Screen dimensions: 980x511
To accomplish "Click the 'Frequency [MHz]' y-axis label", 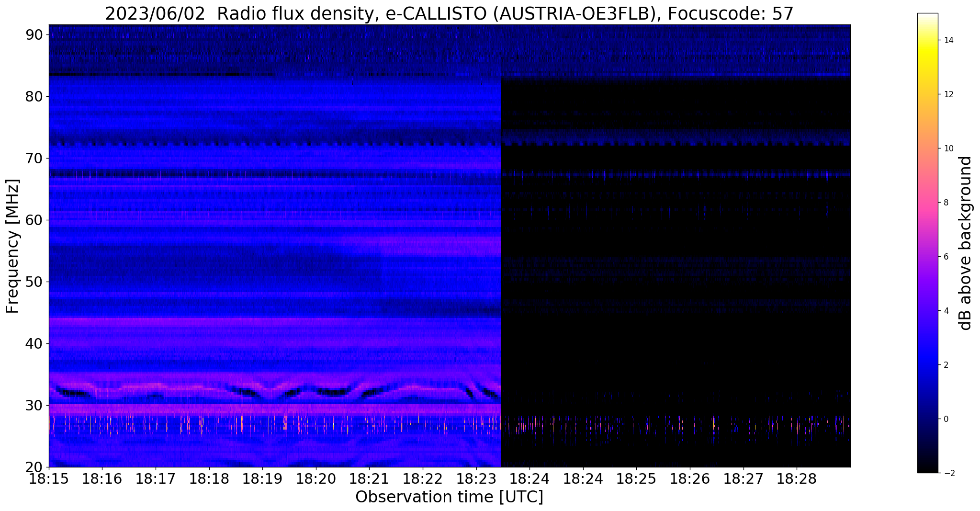I will 13,246.
